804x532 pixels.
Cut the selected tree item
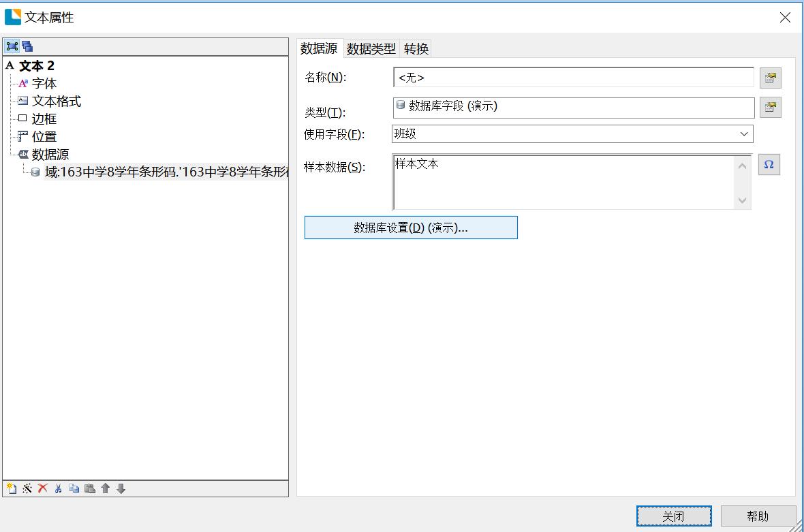[57, 488]
